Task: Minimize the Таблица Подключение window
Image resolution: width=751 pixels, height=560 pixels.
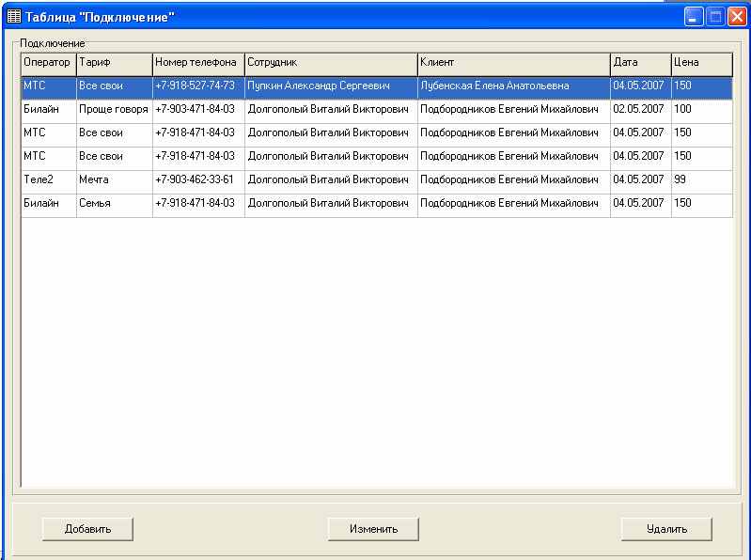Action: 693,17
